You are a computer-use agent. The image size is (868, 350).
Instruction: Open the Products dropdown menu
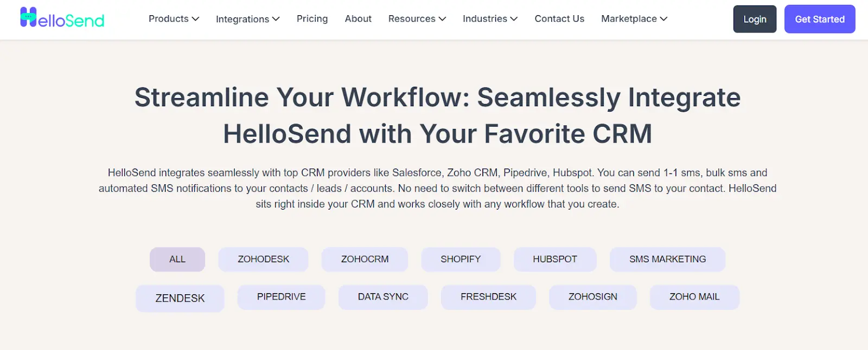click(173, 18)
